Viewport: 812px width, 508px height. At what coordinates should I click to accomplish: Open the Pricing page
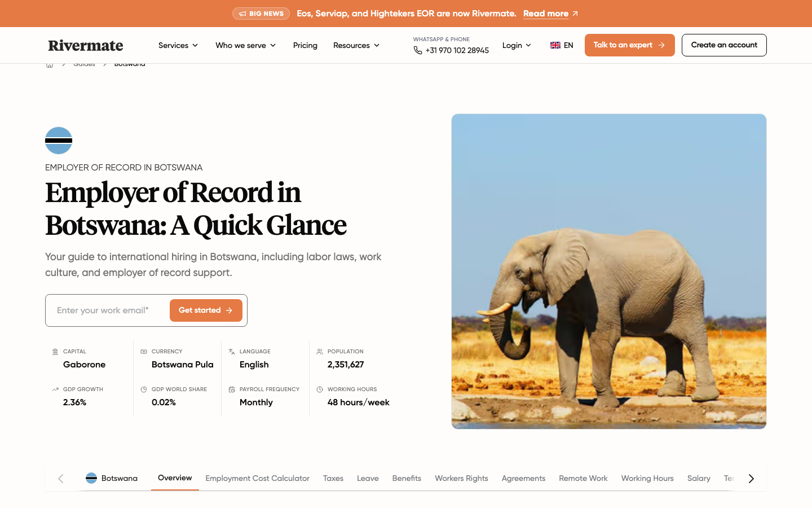click(305, 45)
